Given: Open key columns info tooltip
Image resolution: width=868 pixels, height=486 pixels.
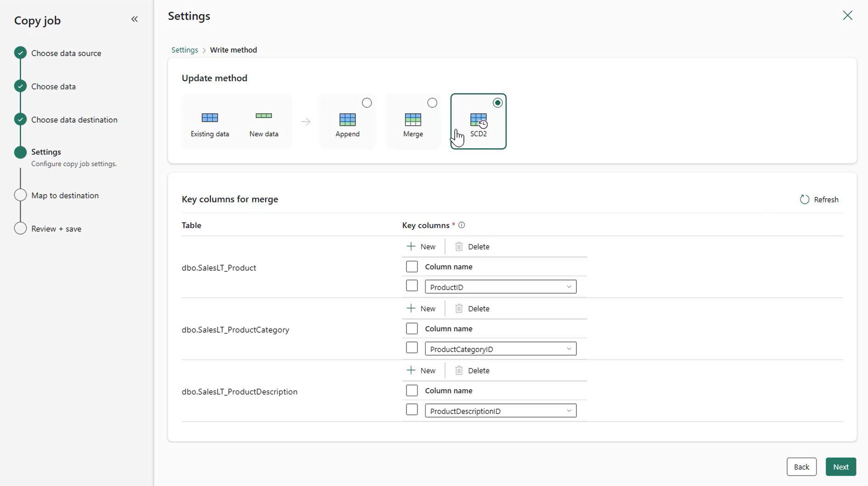Looking at the screenshot, I should [462, 225].
